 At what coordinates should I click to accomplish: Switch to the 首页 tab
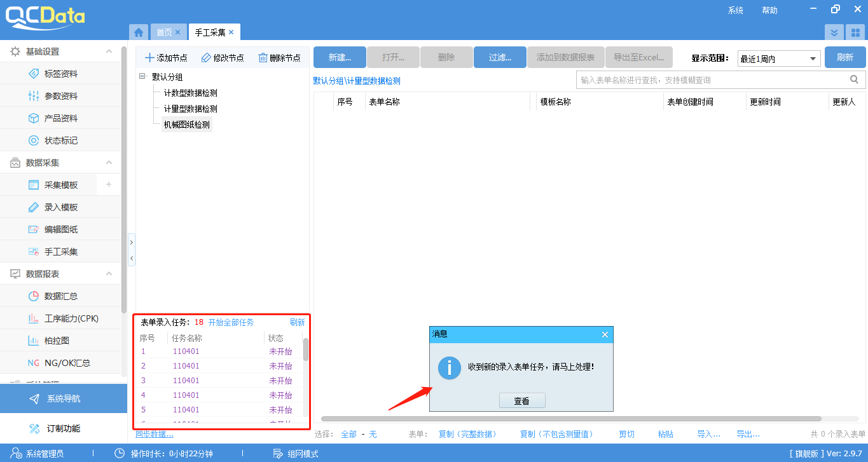164,32
